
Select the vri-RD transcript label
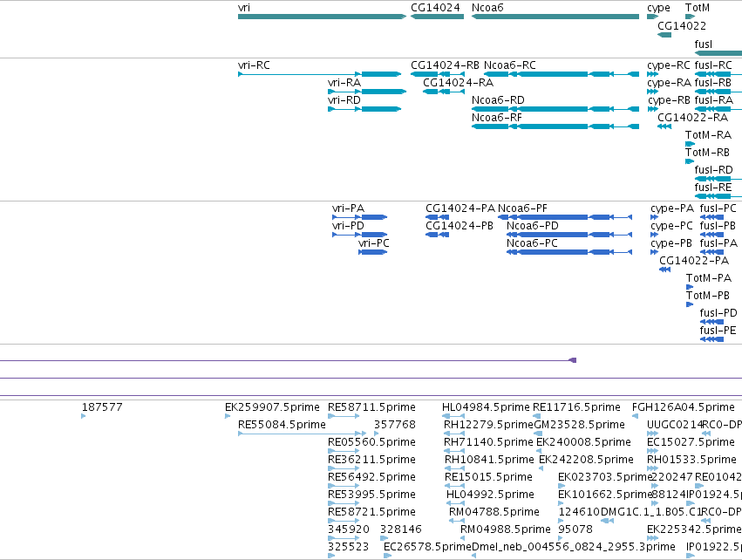pyautogui.click(x=344, y=100)
